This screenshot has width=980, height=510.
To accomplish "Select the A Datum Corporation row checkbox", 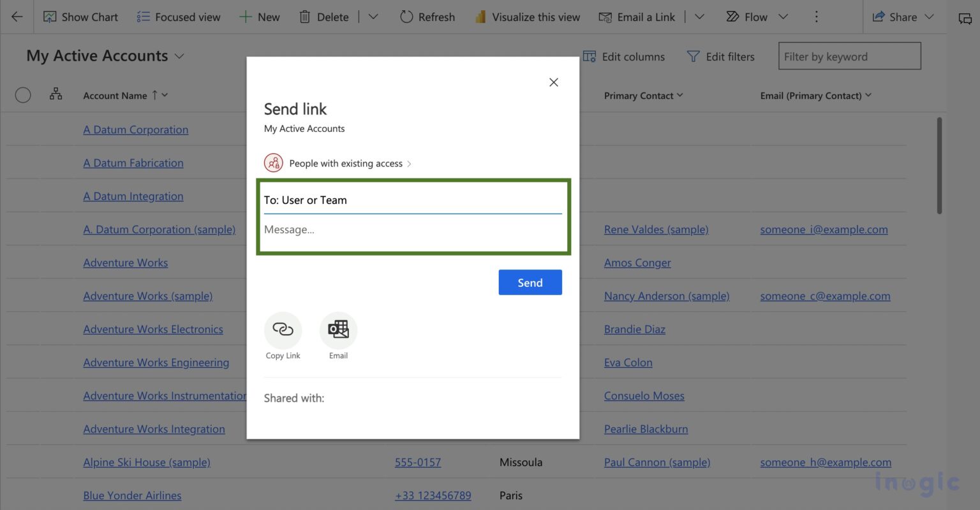I will tap(23, 129).
